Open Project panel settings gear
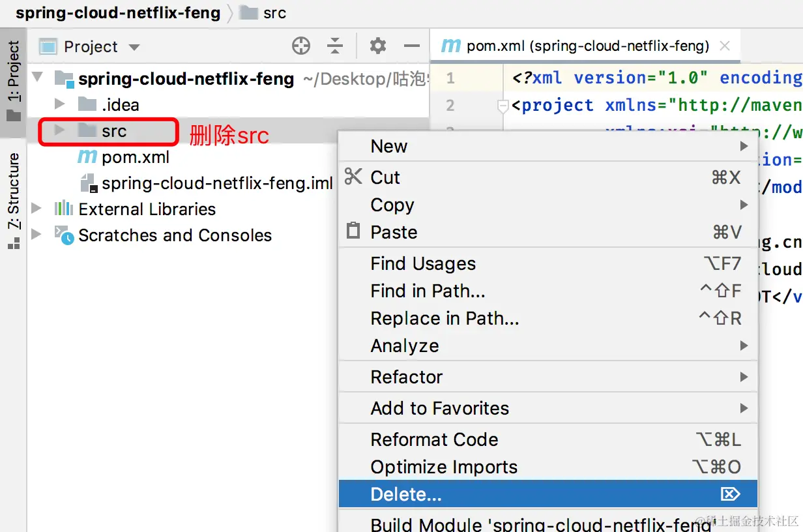This screenshot has height=532, width=803. tap(378, 46)
